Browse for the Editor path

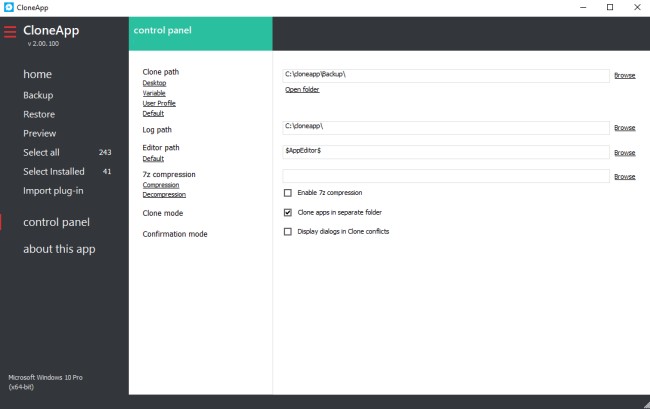pyautogui.click(x=625, y=153)
